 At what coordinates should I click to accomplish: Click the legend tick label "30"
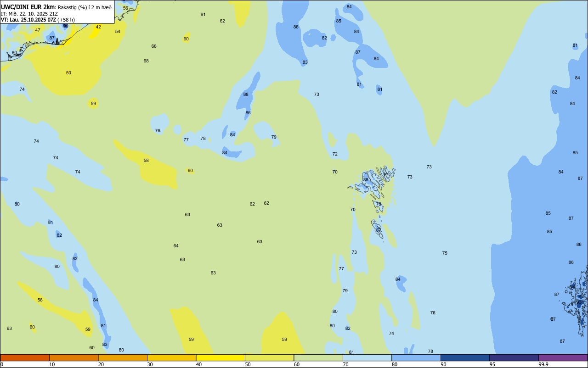(x=150, y=364)
